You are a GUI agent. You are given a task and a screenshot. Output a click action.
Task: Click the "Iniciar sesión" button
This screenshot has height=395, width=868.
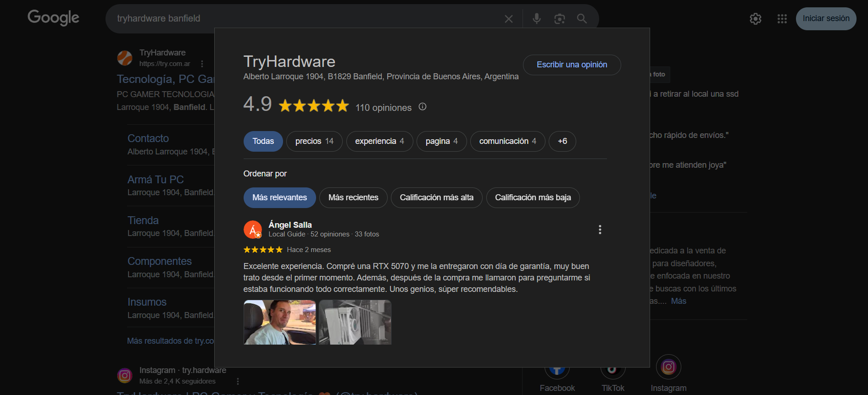click(825, 19)
